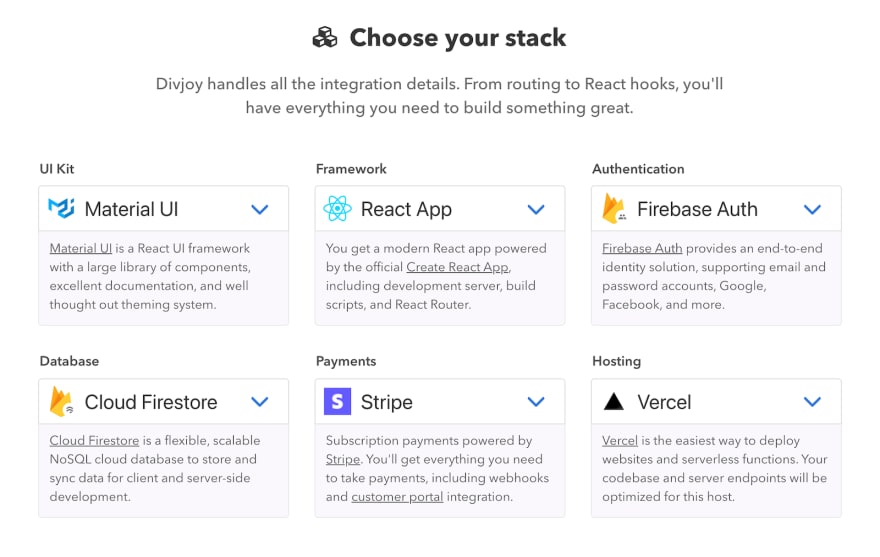
Task: Click the purple Stripe S icon
Action: point(337,401)
